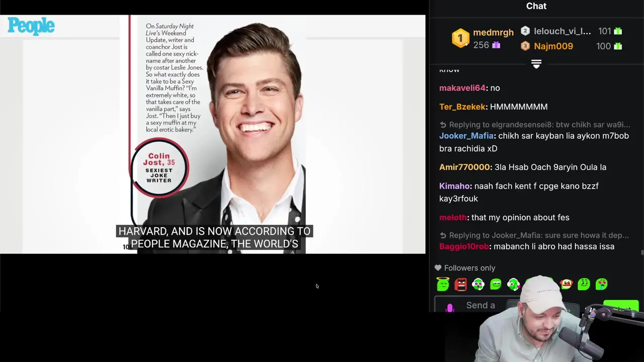Pick the plain green smiley emote

click(x=584, y=285)
